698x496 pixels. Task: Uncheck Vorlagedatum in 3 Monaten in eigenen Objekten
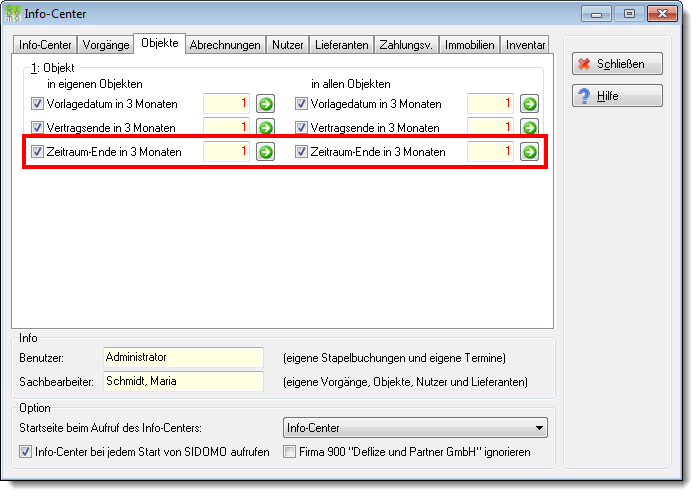pos(37,104)
